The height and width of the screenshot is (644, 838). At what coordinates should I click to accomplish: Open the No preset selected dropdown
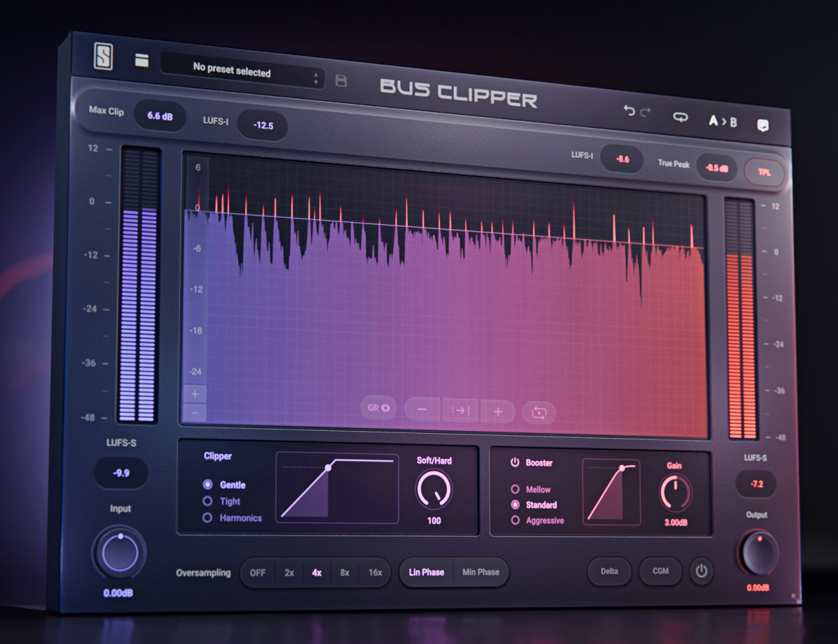(233, 72)
